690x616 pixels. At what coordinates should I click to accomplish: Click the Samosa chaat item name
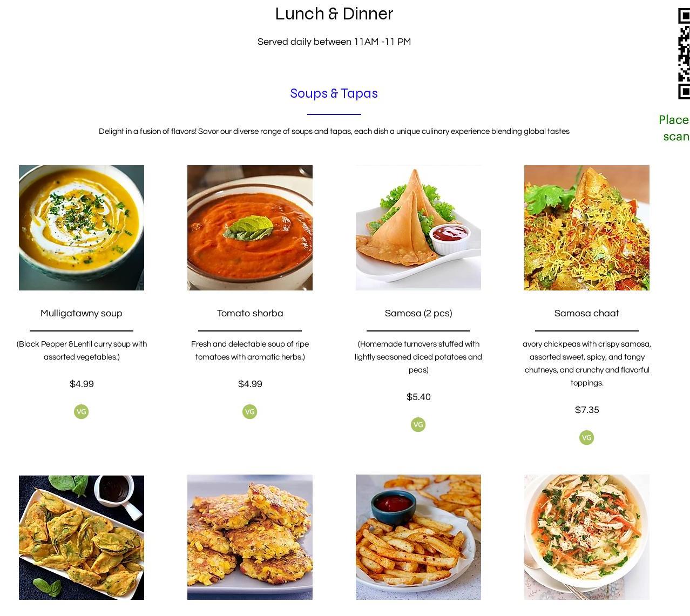point(587,313)
